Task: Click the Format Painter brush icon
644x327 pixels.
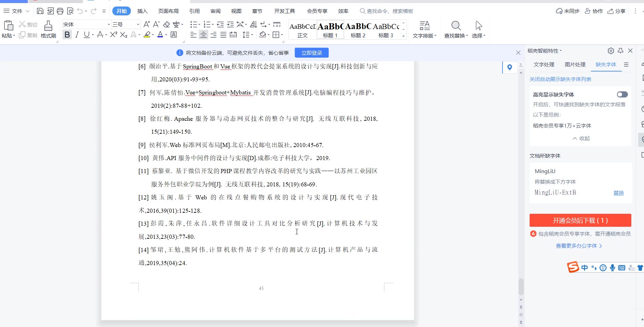Action: click(x=48, y=26)
